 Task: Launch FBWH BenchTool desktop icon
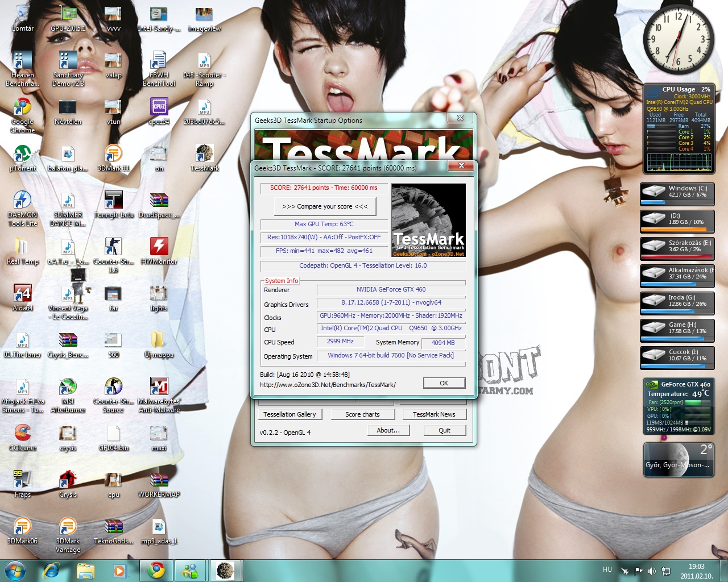click(159, 69)
